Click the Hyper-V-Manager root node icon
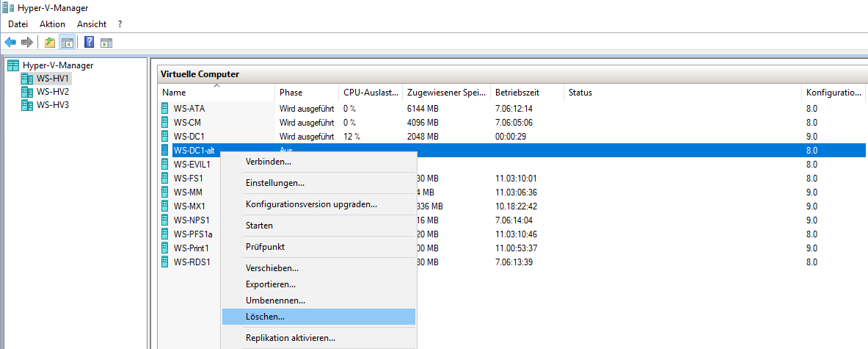The image size is (868, 349). [13, 65]
